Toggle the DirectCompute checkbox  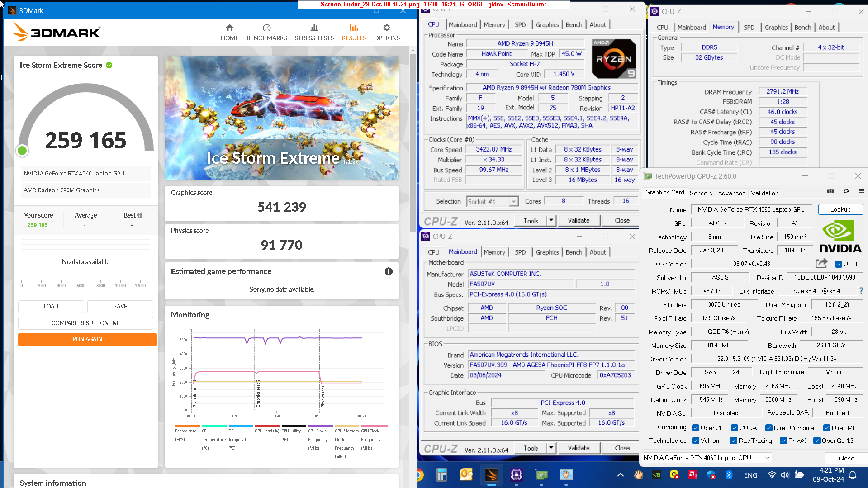click(x=768, y=428)
